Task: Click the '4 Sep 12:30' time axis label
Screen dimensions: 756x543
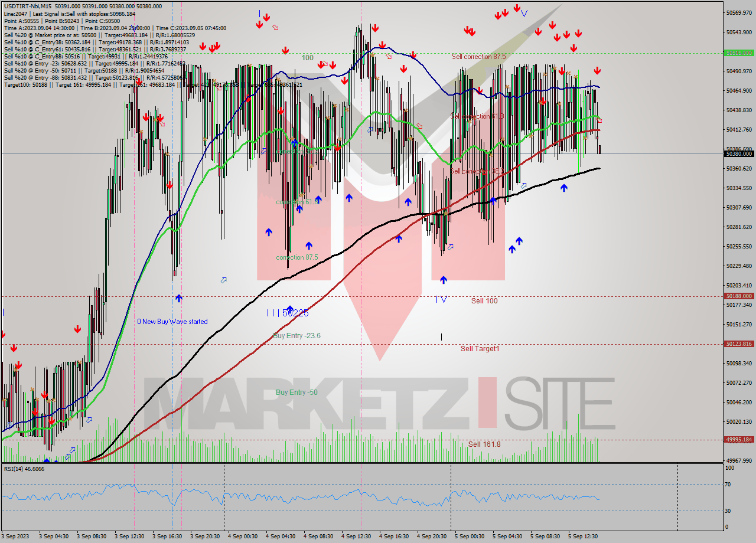Action: [356, 537]
